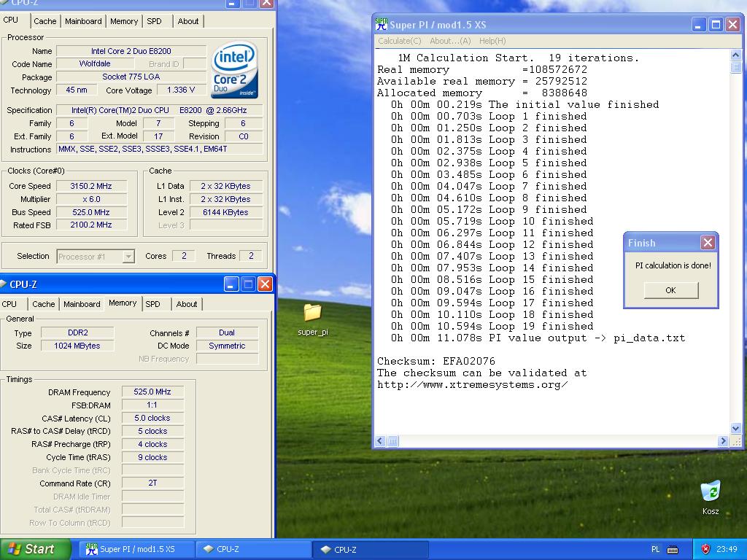Image resolution: width=747 pixels, height=560 pixels.
Task: Click the down arrow of Super PI vertical scrollbar
Action: pyautogui.click(x=735, y=428)
